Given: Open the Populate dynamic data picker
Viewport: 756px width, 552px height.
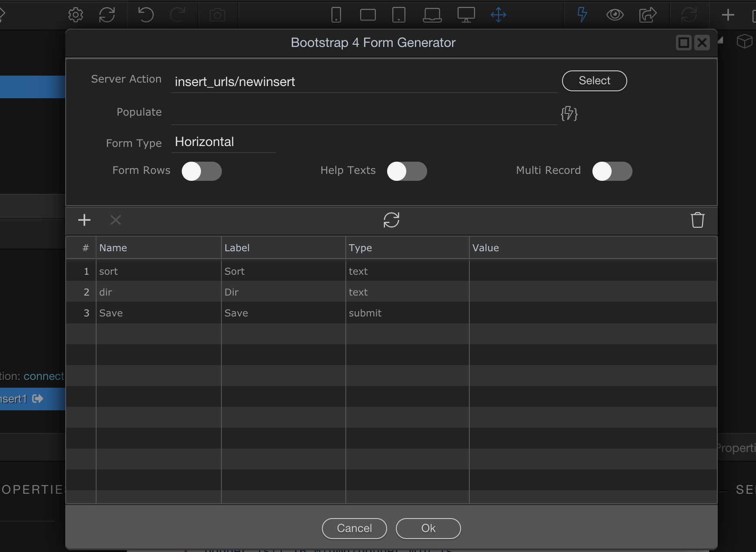Looking at the screenshot, I should [569, 113].
